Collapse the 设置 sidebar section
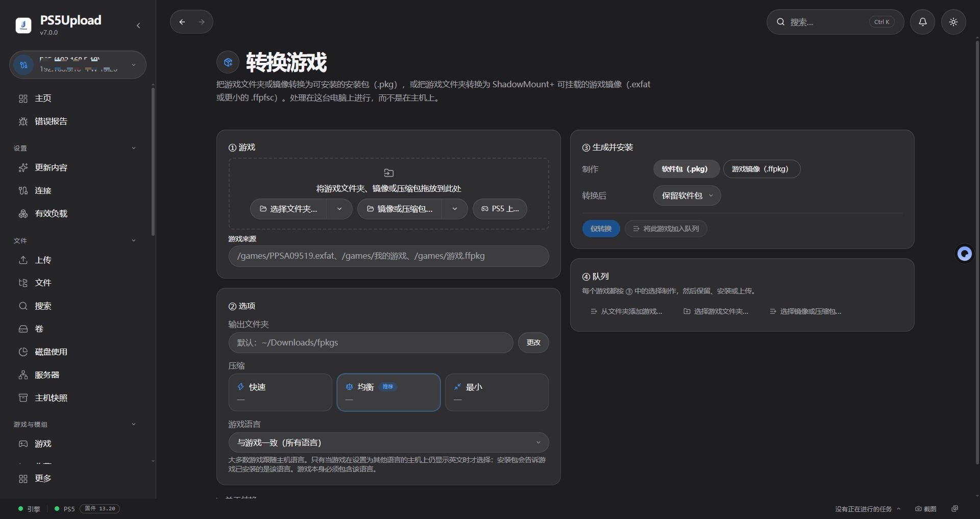Viewport: 980px width, 519px height. point(134,148)
